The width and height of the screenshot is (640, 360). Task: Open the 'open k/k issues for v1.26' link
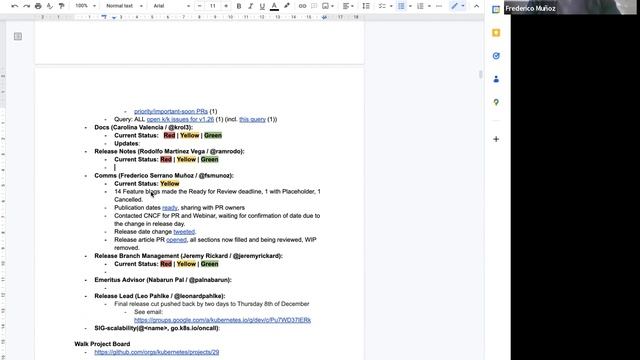180,119
